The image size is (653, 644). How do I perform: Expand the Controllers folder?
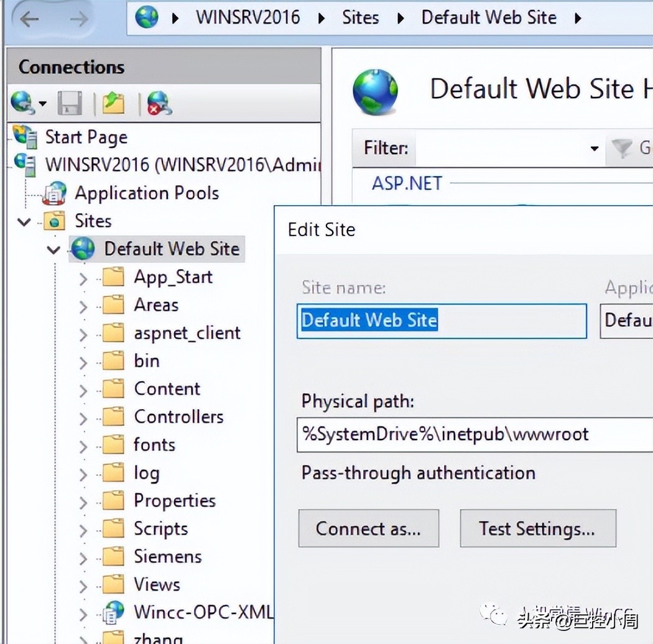point(83,418)
